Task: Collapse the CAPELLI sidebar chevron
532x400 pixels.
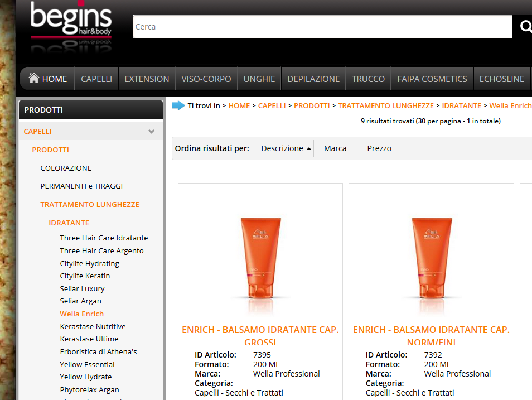Action: [151, 132]
